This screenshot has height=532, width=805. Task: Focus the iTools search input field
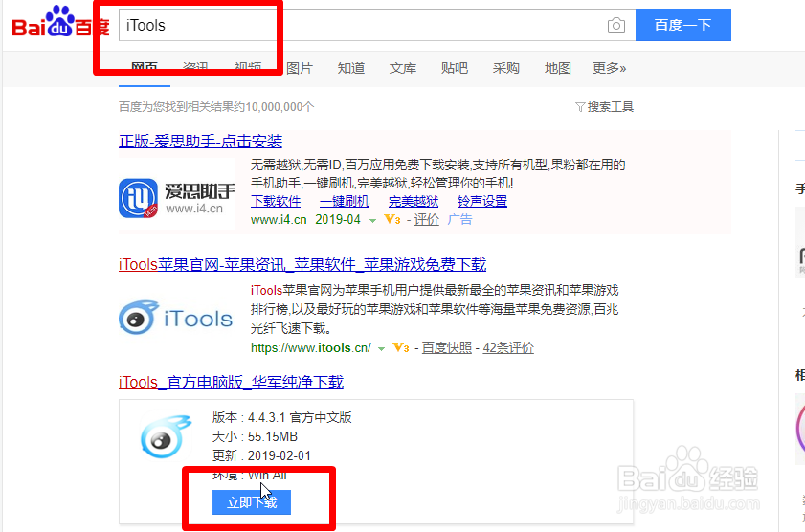(377, 25)
